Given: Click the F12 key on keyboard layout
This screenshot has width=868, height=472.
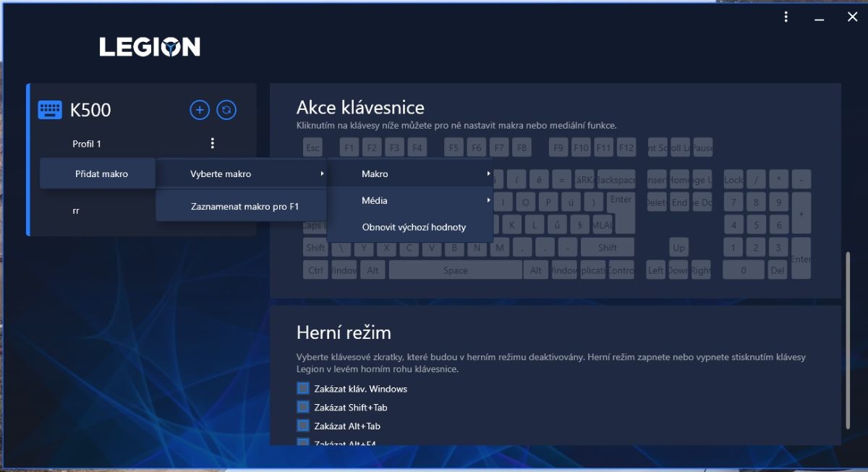Looking at the screenshot, I should pos(626,148).
